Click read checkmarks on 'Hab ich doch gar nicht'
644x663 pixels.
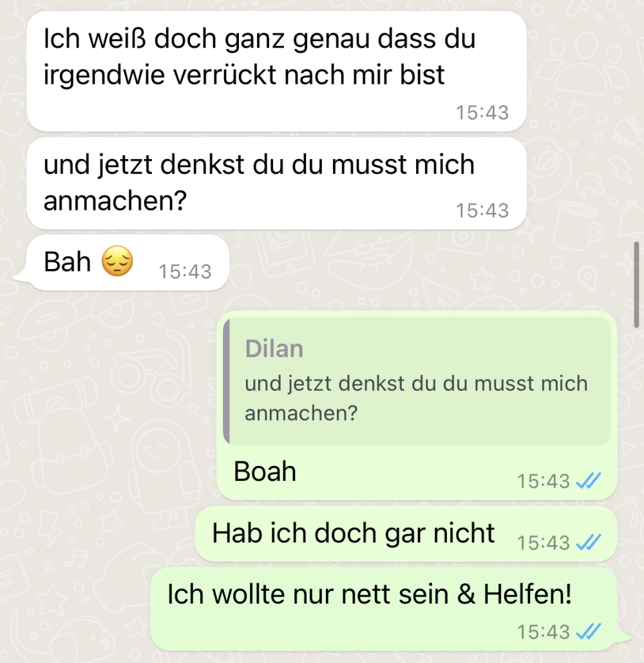[x=589, y=543]
